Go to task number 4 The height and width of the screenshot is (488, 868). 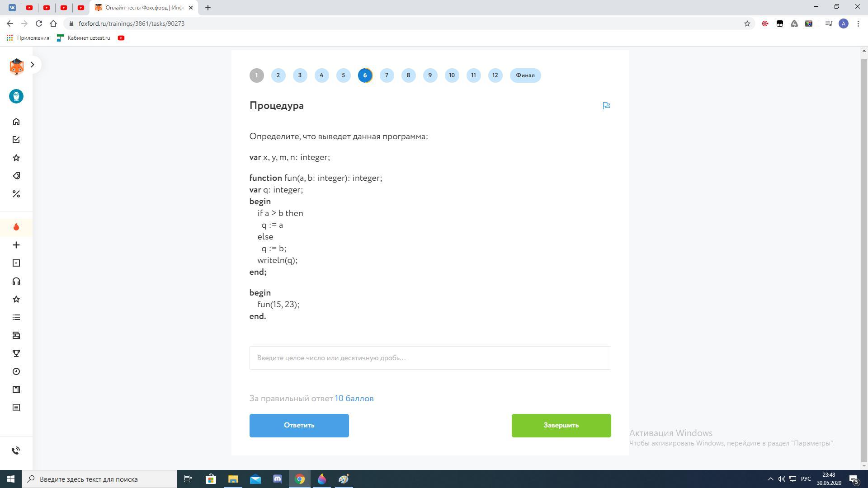321,75
